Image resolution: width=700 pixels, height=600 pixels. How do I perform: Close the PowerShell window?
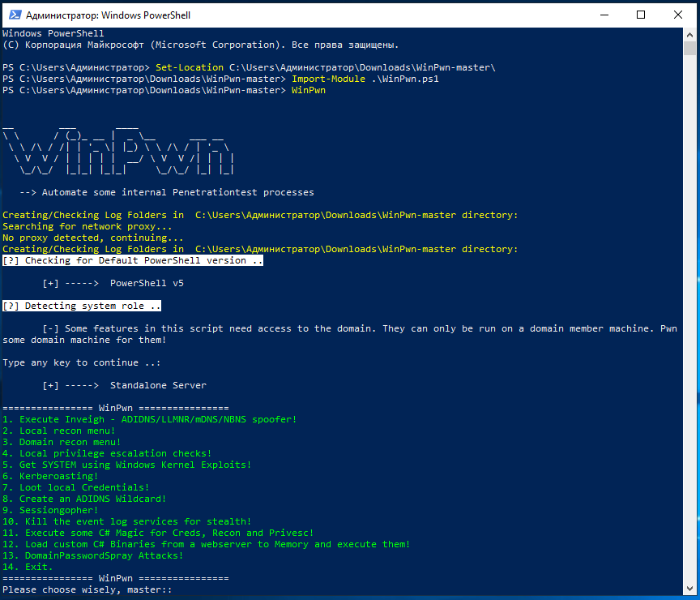(677, 15)
